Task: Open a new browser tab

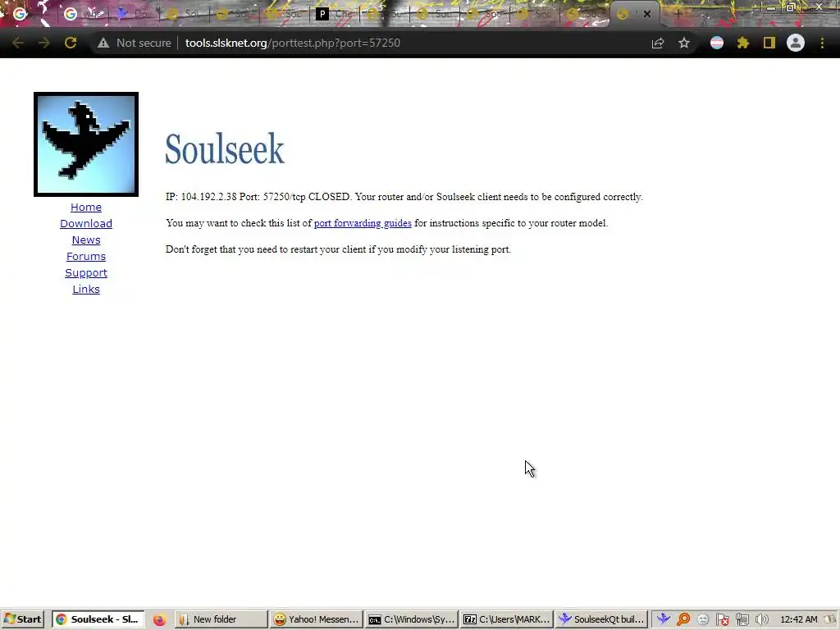Action: 678,14
